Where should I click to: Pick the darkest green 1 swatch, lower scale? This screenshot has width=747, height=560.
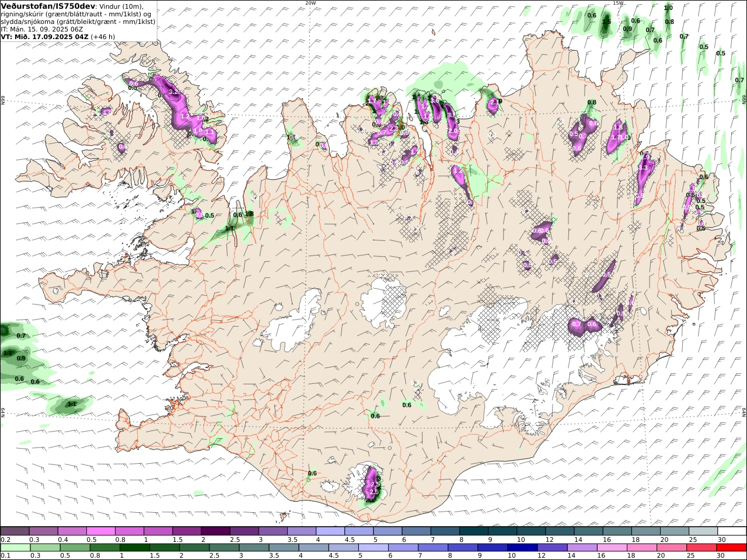134,548
